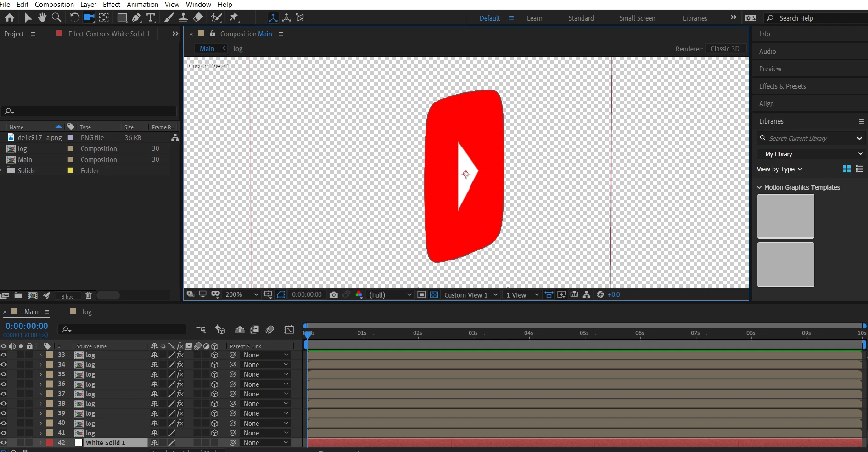Open the 200% magnification dropdown

click(x=241, y=295)
